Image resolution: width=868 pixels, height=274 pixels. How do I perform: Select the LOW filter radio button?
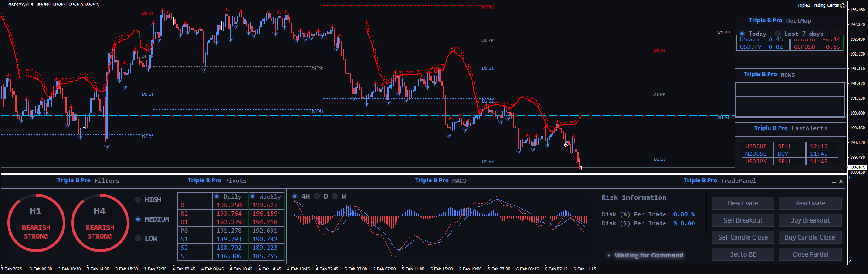point(138,239)
